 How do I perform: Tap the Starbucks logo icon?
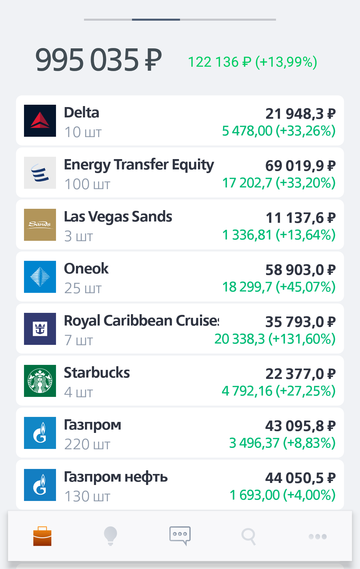40,381
